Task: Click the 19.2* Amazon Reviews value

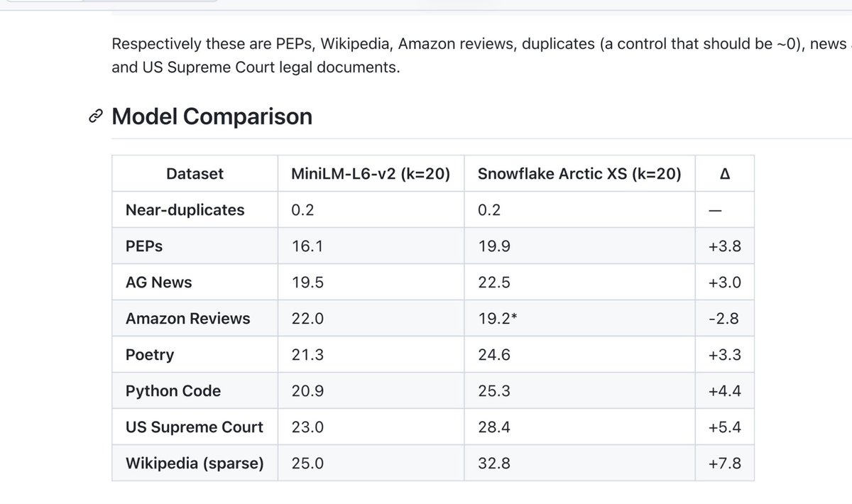Action: tap(496, 319)
